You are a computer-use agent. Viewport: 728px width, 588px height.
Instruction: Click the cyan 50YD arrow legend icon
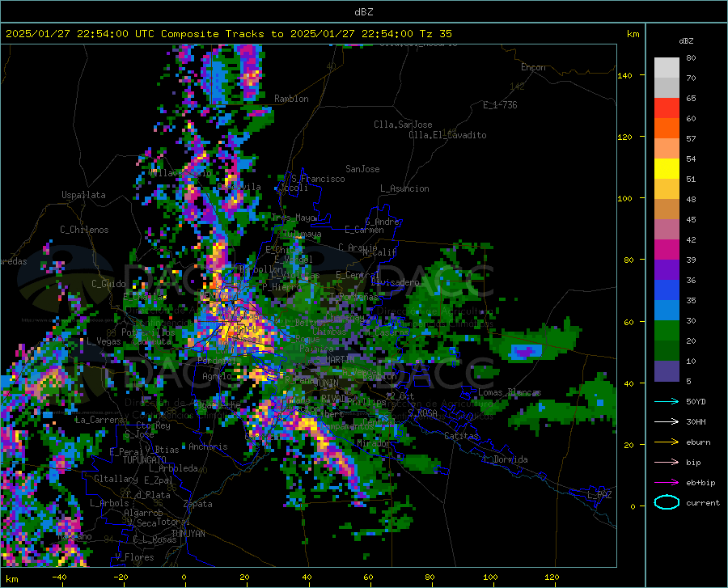tap(667, 401)
